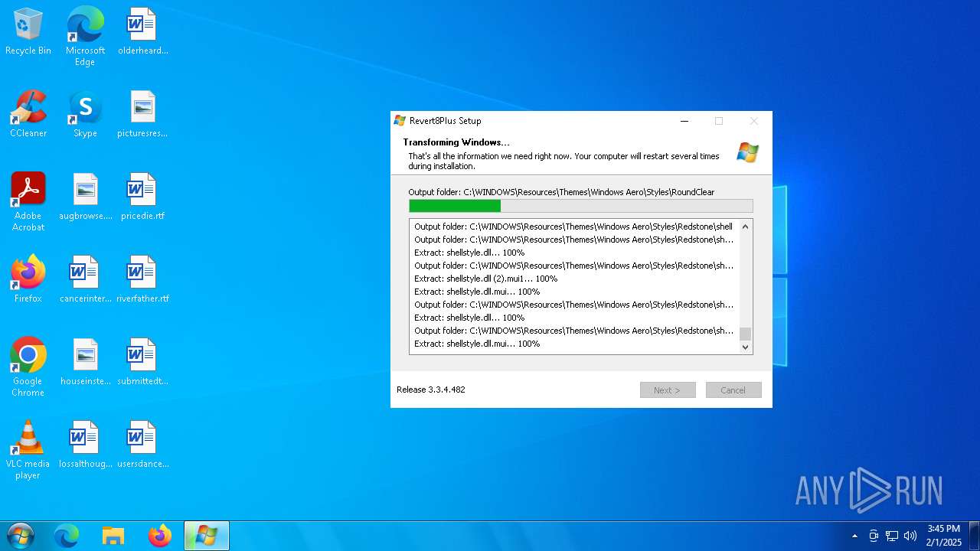Viewport: 980px width, 551px height.
Task: Launch the Google Chrome desktop shortcut
Action: click(28, 367)
